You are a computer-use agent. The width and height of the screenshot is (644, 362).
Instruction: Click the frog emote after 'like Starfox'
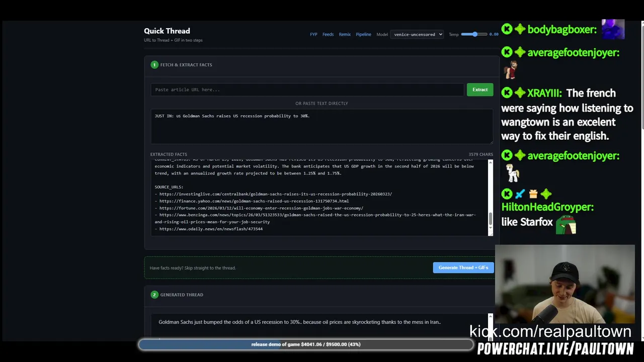coord(566,225)
